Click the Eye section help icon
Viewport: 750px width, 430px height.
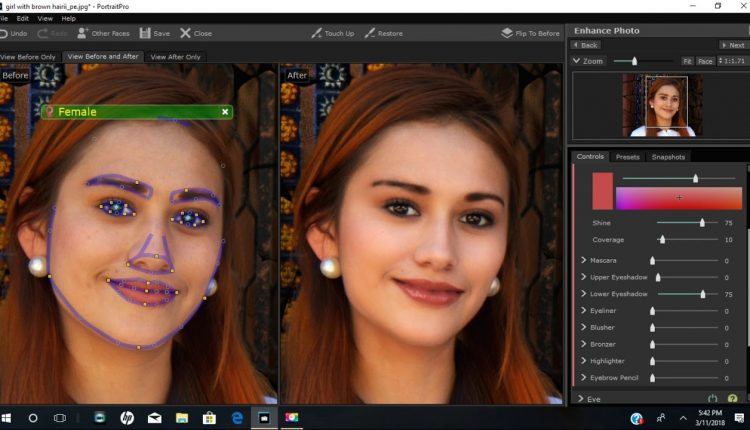(x=732, y=398)
